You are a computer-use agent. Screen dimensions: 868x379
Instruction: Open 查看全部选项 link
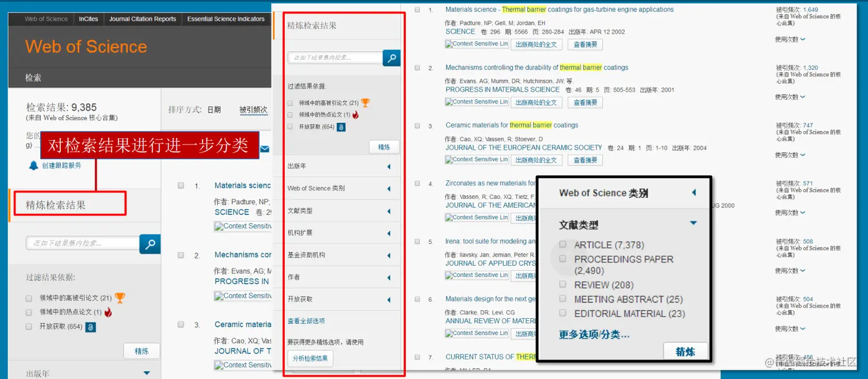[306, 321]
